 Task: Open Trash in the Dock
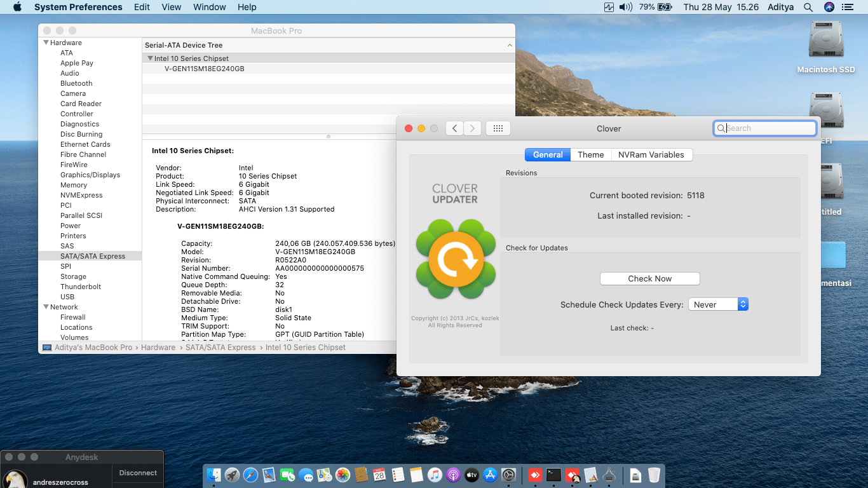tap(654, 475)
